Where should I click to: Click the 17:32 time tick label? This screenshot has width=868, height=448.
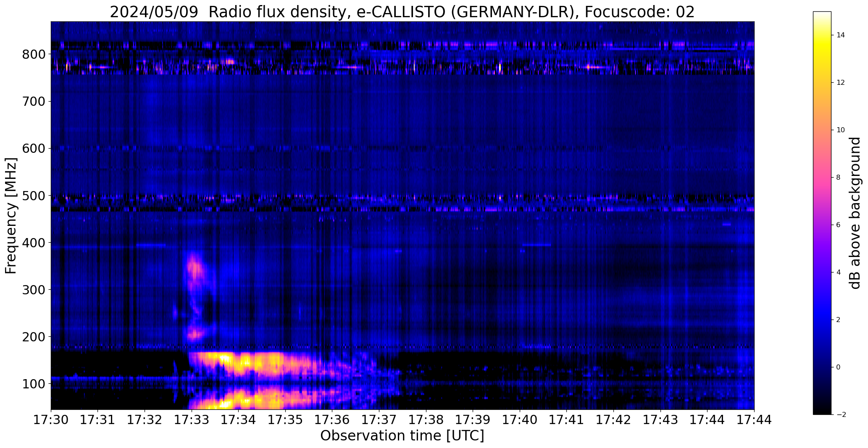pyautogui.click(x=145, y=420)
